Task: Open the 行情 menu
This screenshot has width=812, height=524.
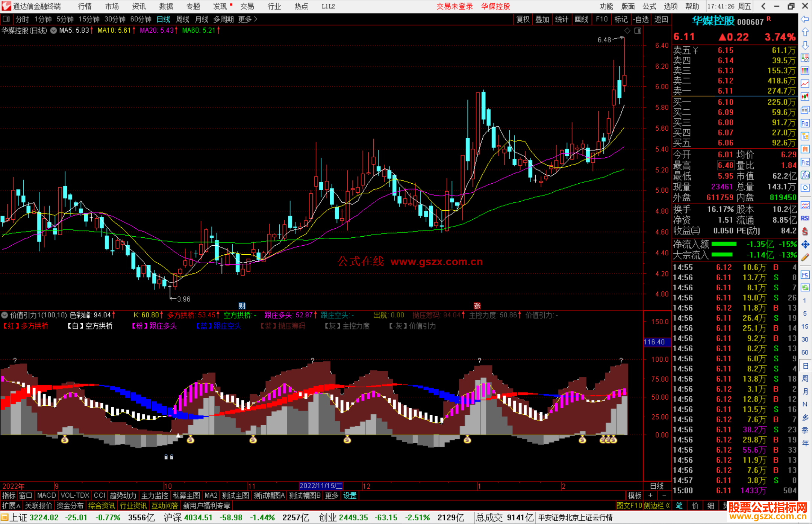Action: pos(85,6)
